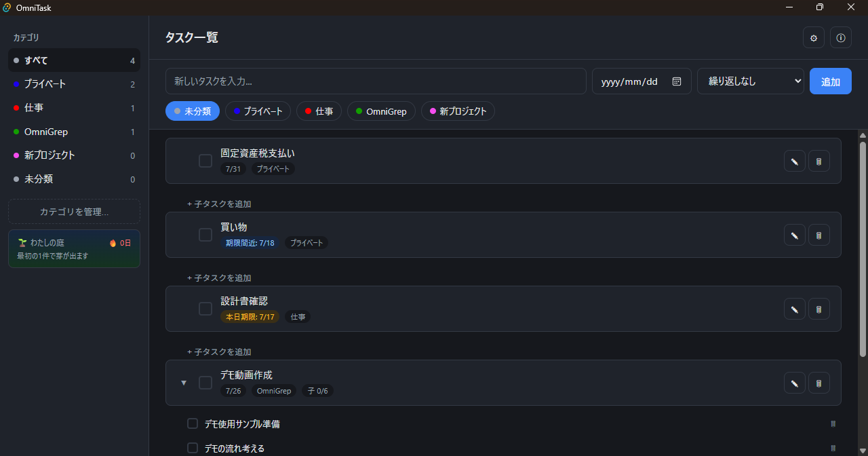Choose the プライベート category chip

pos(258,111)
